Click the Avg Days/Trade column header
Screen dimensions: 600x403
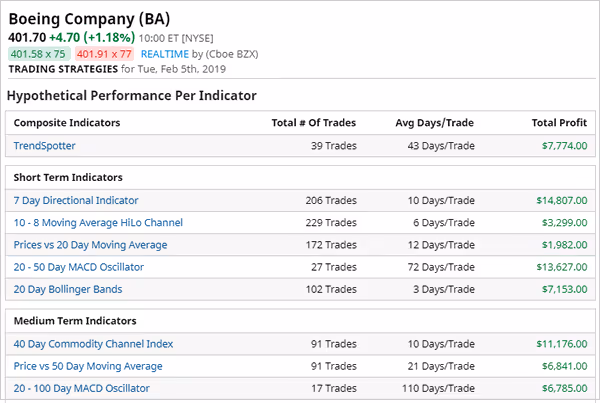pyautogui.click(x=435, y=123)
